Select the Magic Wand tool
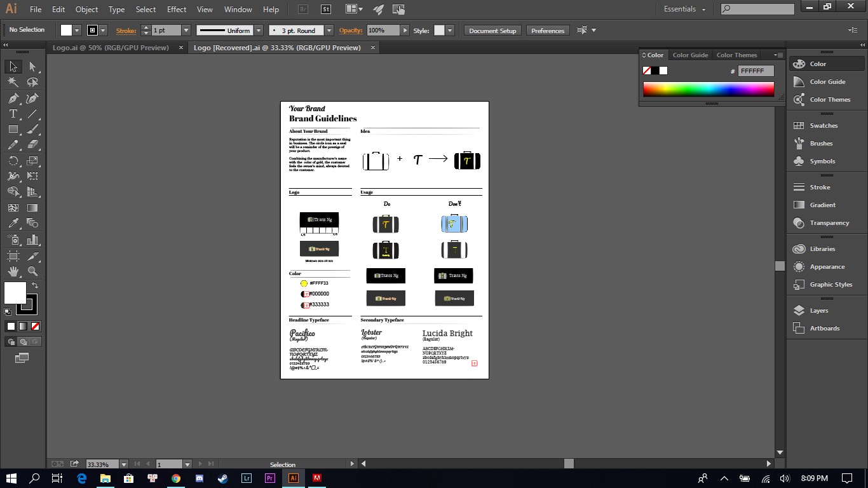The image size is (868, 488). [13, 83]
